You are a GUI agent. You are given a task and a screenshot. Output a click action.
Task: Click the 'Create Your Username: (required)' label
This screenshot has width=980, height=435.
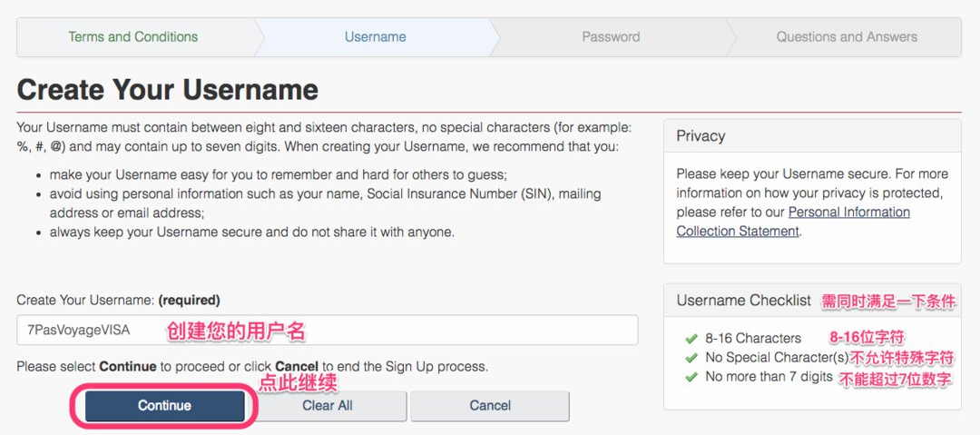tap(118, 300)
